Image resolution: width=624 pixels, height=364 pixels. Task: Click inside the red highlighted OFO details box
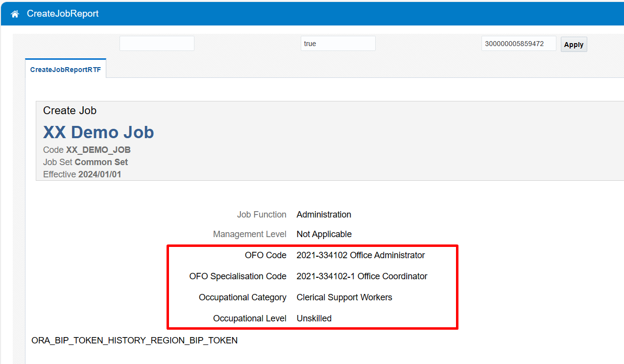click(312, 287)
